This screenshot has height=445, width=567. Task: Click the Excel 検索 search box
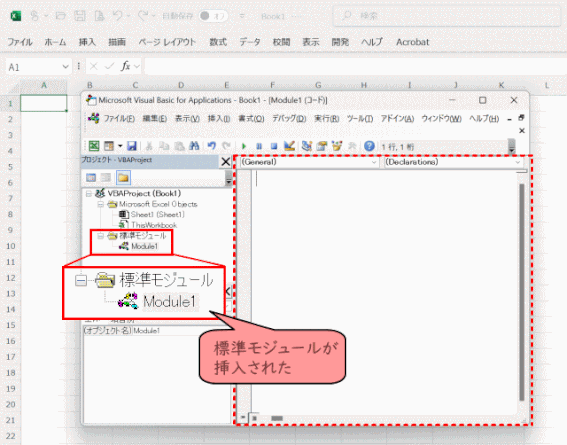point(447,16)
